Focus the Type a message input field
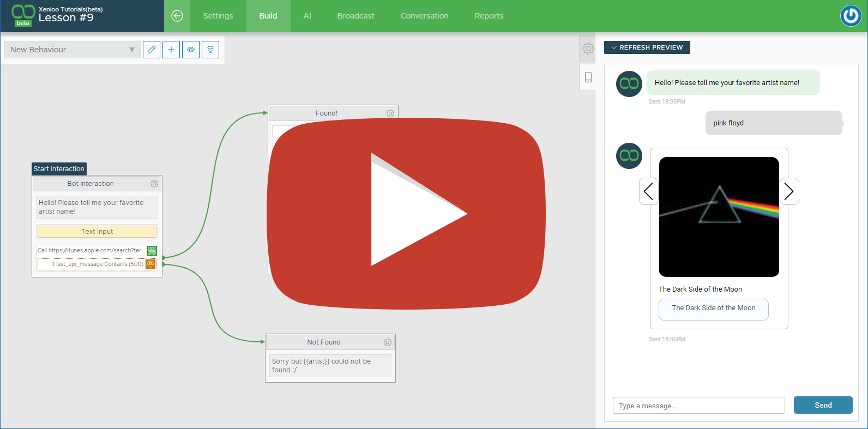Screen dimensions: 868x429 pos(699,406)
